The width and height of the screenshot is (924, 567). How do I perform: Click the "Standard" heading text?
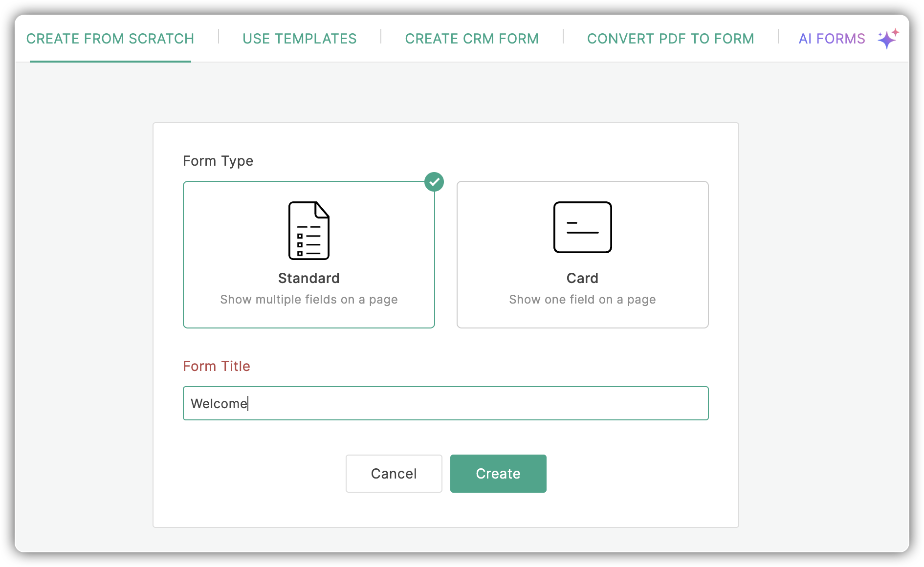[308, 278]
